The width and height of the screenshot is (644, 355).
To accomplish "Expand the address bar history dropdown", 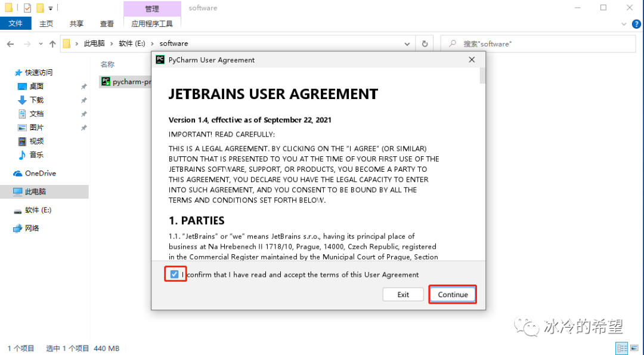I will [407, 44].
